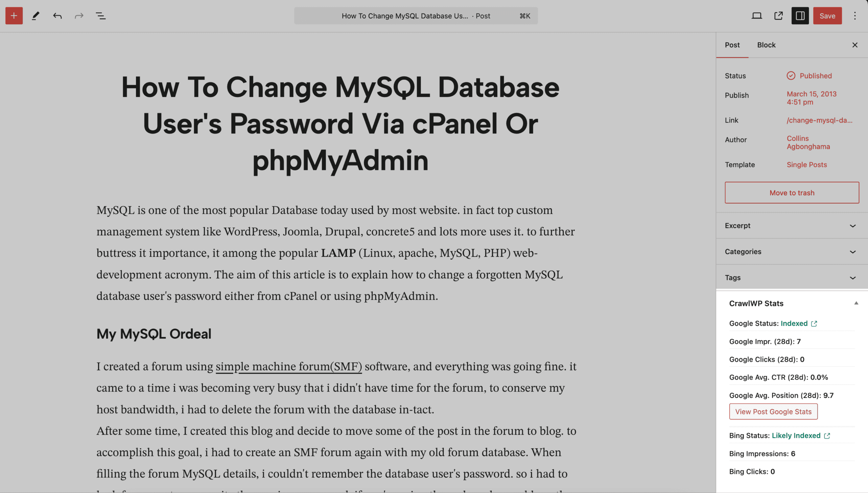Open the Bing Status Likely Indexed link

pos(796,435)
